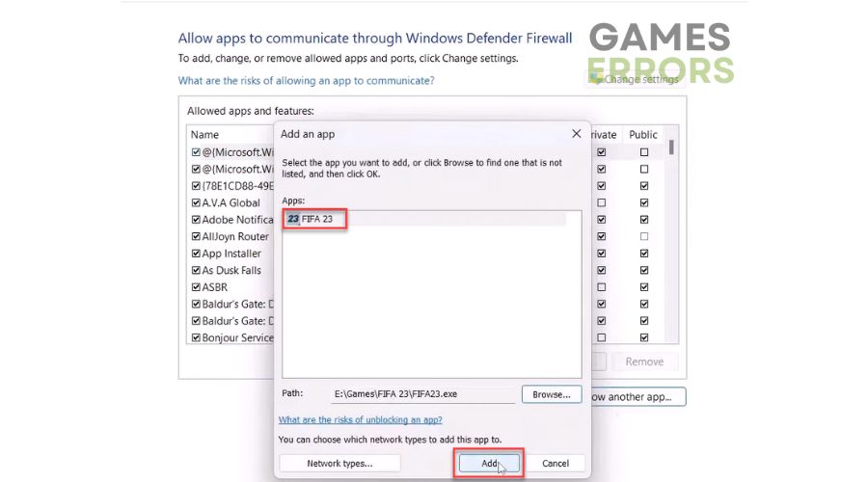868x482 pixels.
Task: Sort list by the Name column header
Action: tap(204, 134)
